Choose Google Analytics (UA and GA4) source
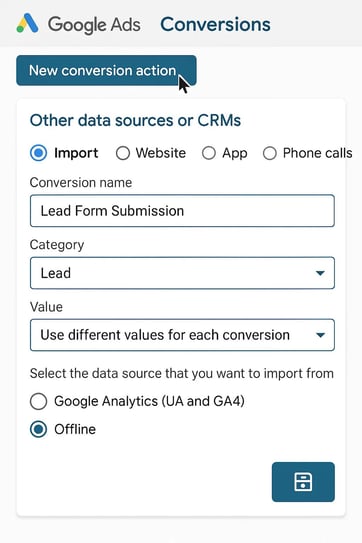 (x=38, y=401)
